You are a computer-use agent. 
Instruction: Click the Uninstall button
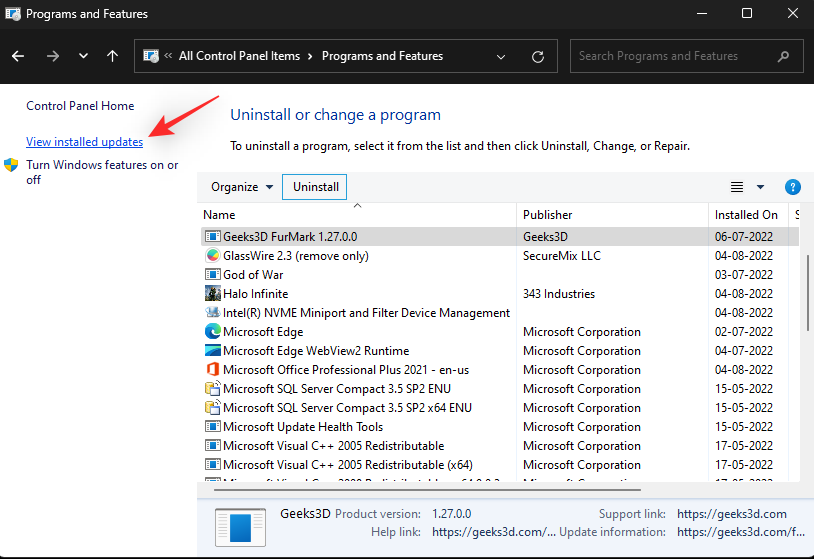[x=315, y=187]
